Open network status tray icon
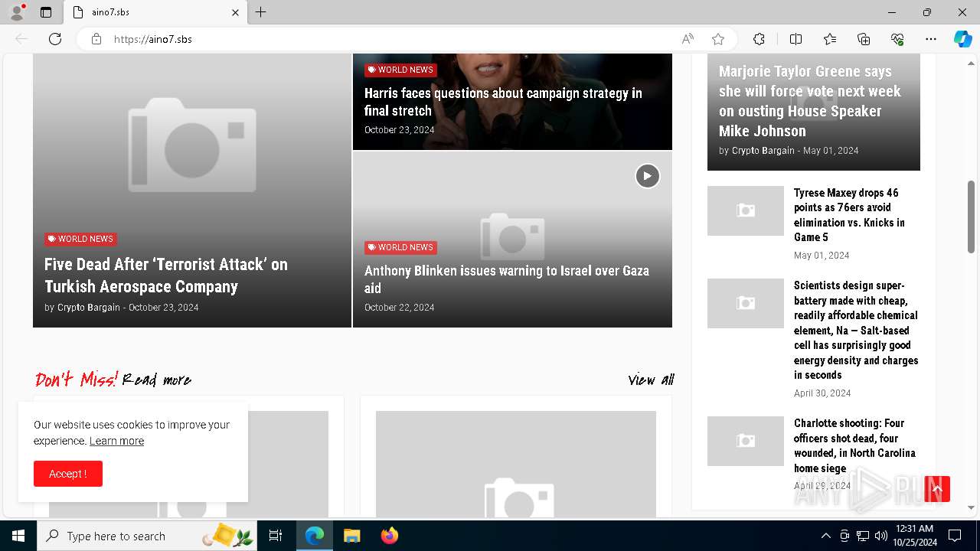This screenshot has height=551, width=980. [x=863, y=536]
